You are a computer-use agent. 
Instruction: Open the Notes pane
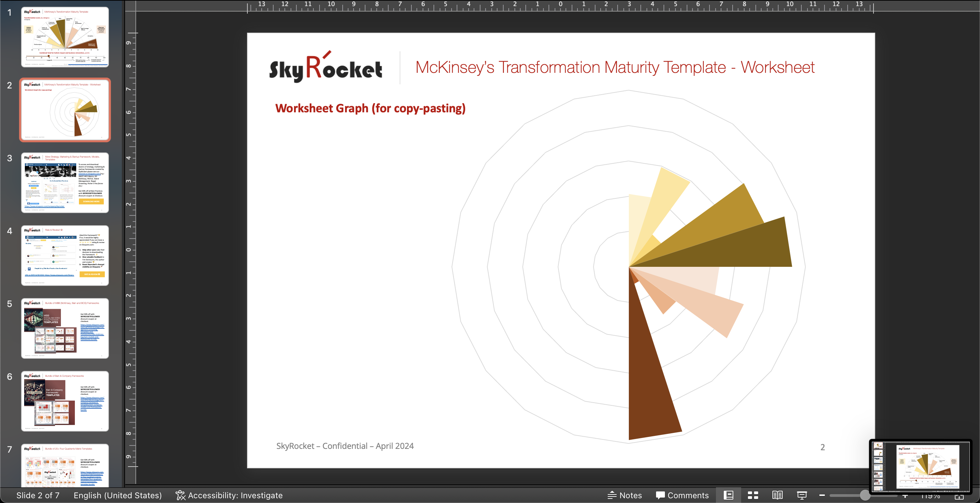[x=625, y=495]
